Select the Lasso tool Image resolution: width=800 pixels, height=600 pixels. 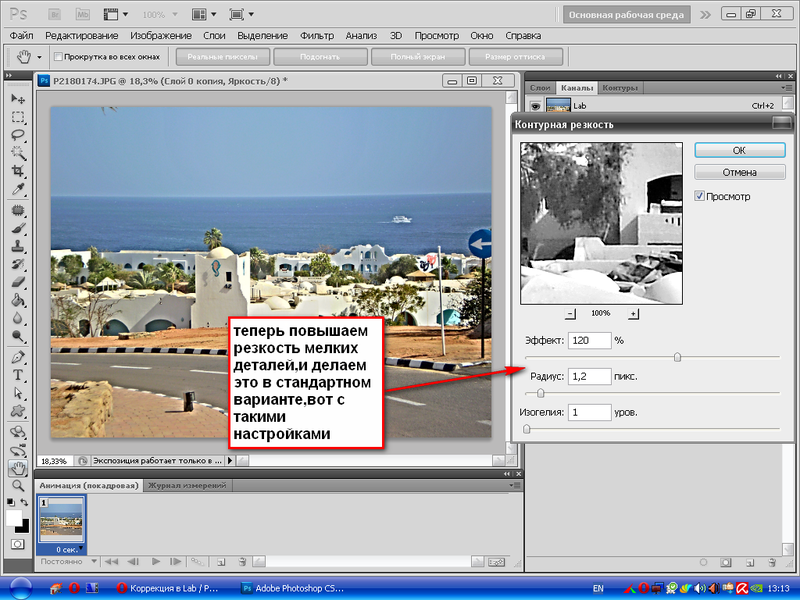pyautogui.click(x=18, y=135)
